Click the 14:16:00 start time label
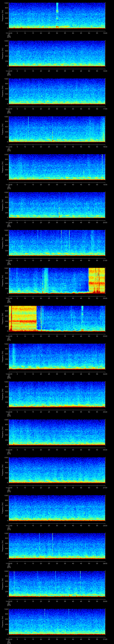The height and width of the screenshot is (644, 114). [9, 109]
